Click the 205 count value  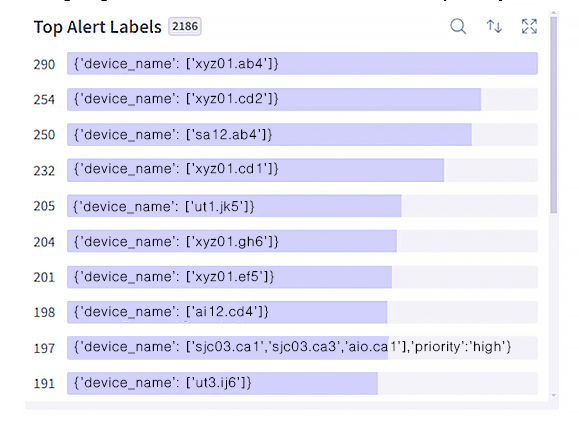pyautogui.click(x=44, y=206)
